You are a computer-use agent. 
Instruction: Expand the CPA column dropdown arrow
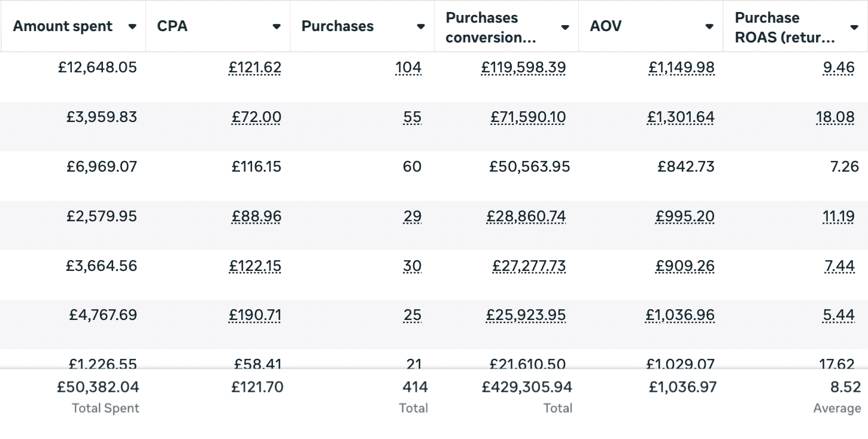coord(277,26)
